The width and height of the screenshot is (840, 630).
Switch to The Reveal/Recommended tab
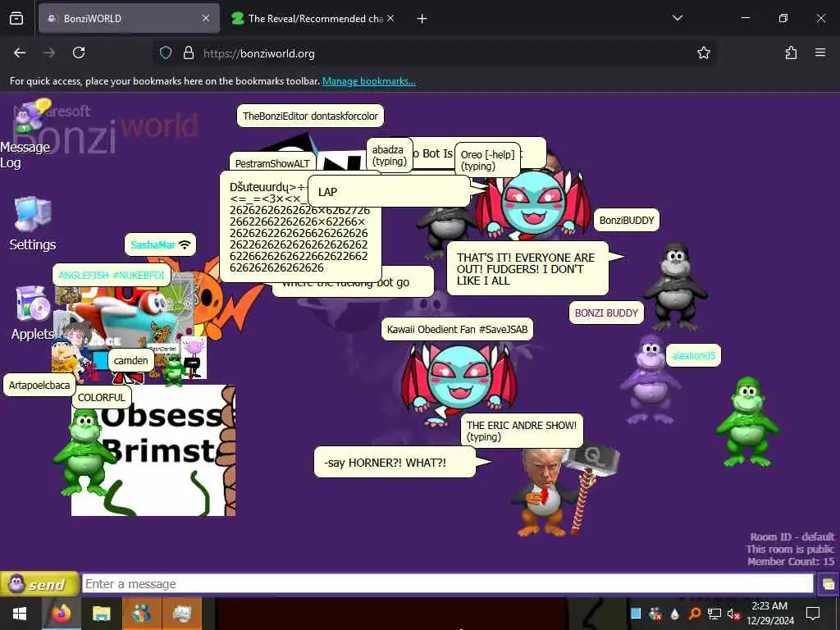pos(314,18)
